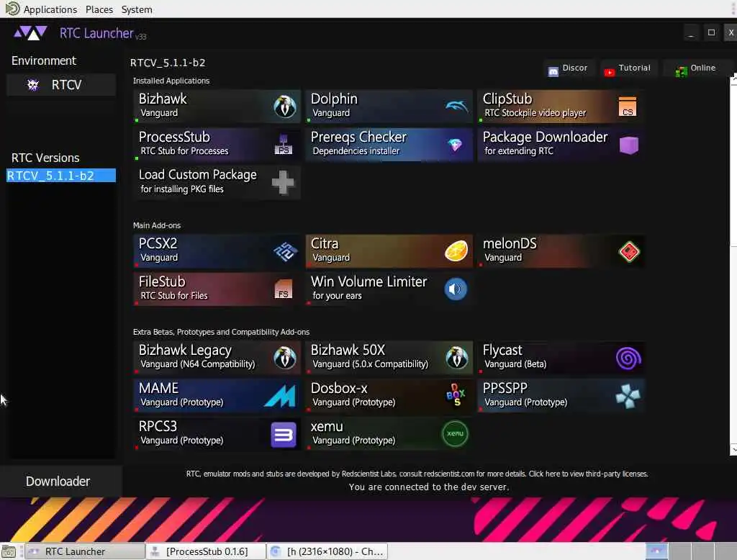The width and height of the screenshot is (737, 560).
Task: Click Flycast Vanguard (Beta) text
Action: [515, 364]
